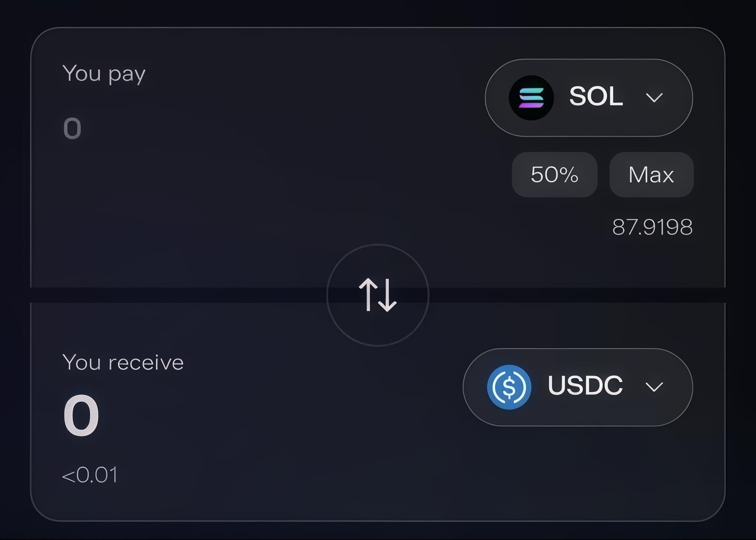Click the SOL ticker text
This screenshot has width=756, height=540.
[596, 97]
